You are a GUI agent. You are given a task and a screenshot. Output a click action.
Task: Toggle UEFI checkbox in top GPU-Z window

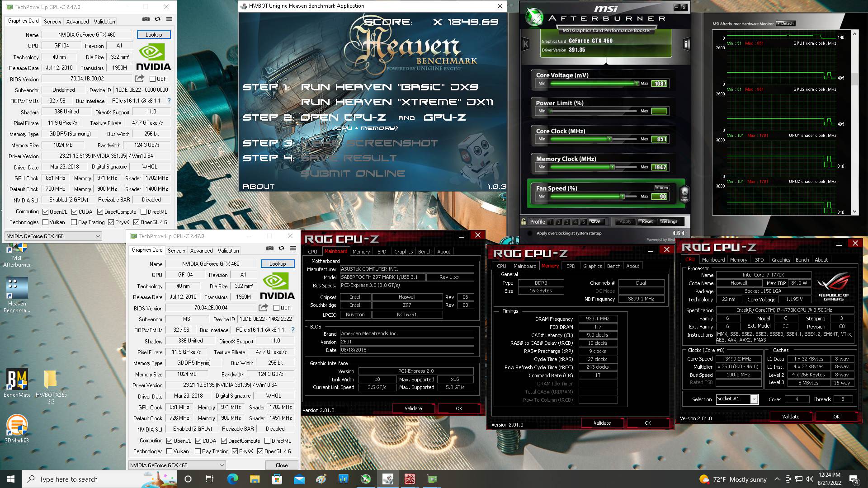(x=152, y=79)
